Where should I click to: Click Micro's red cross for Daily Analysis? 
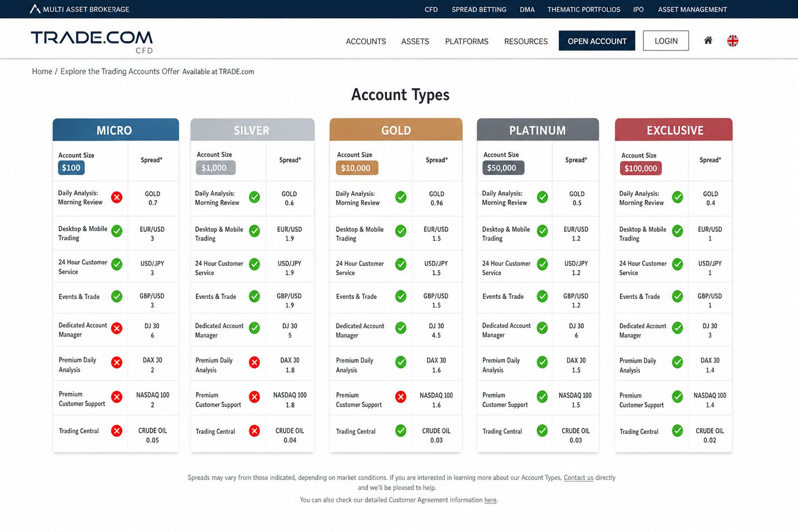tap(117, 197)
